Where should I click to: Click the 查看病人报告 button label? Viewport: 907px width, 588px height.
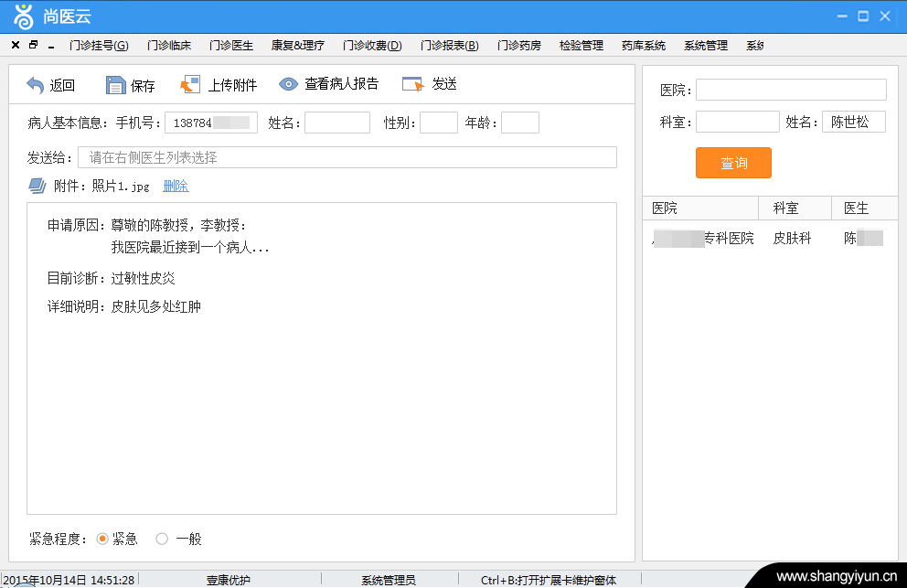click(341, 84)
